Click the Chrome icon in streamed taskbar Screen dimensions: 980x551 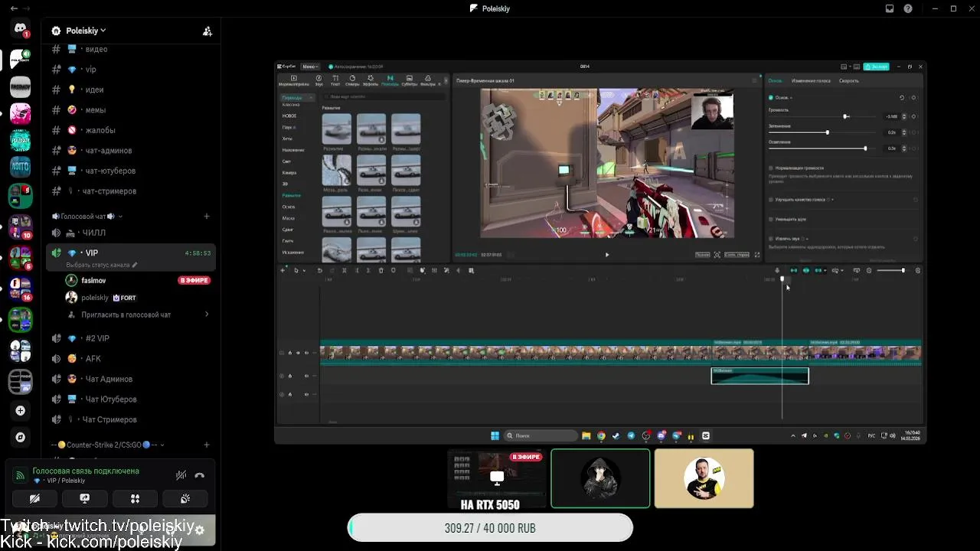coord(601,436)
